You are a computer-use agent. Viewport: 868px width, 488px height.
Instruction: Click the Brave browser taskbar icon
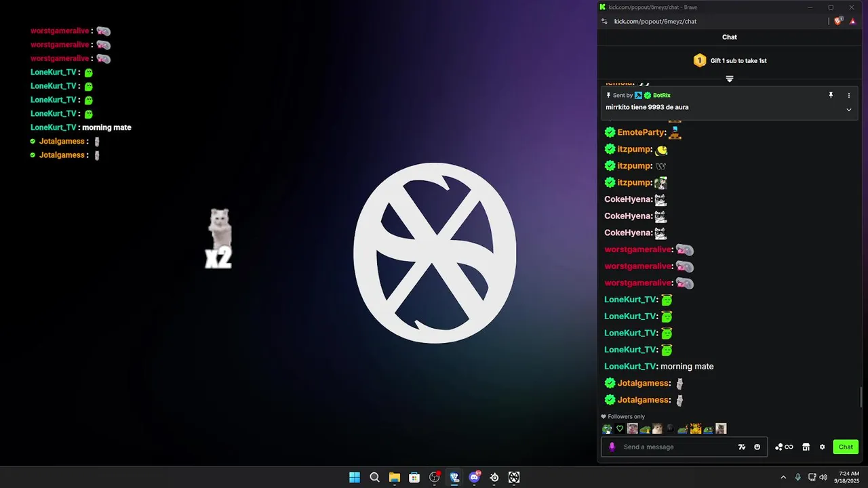tap(454, 477)
